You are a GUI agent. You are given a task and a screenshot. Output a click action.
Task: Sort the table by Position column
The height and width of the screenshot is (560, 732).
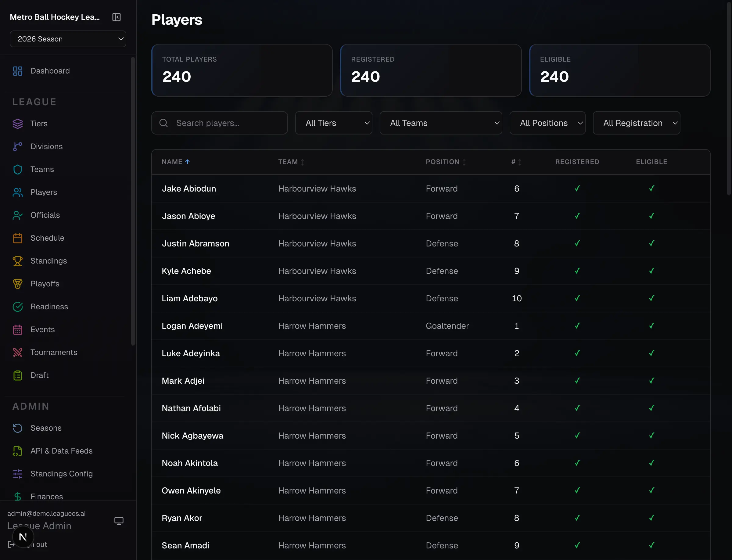coord(445,162)
